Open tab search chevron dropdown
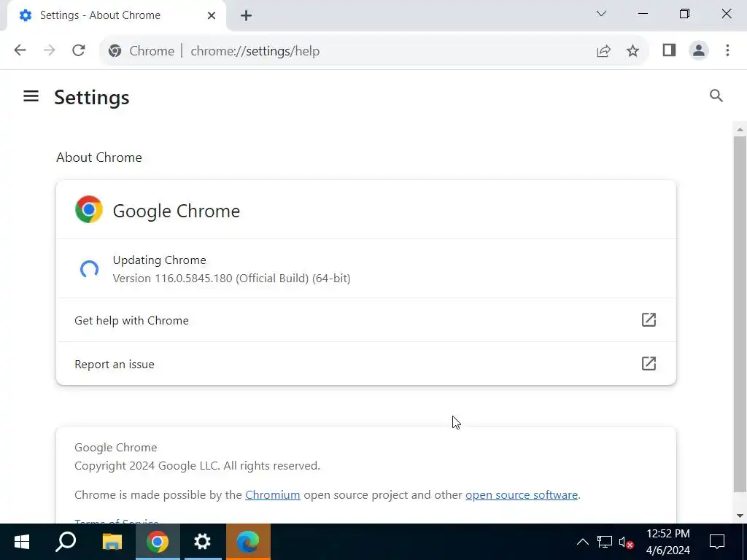Screen dimensions: 747x560 coord(601,13)
